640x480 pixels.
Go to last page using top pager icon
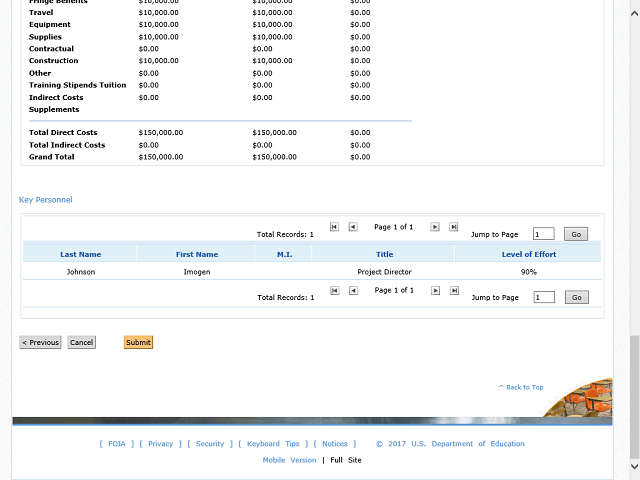[x=453, y=227]
